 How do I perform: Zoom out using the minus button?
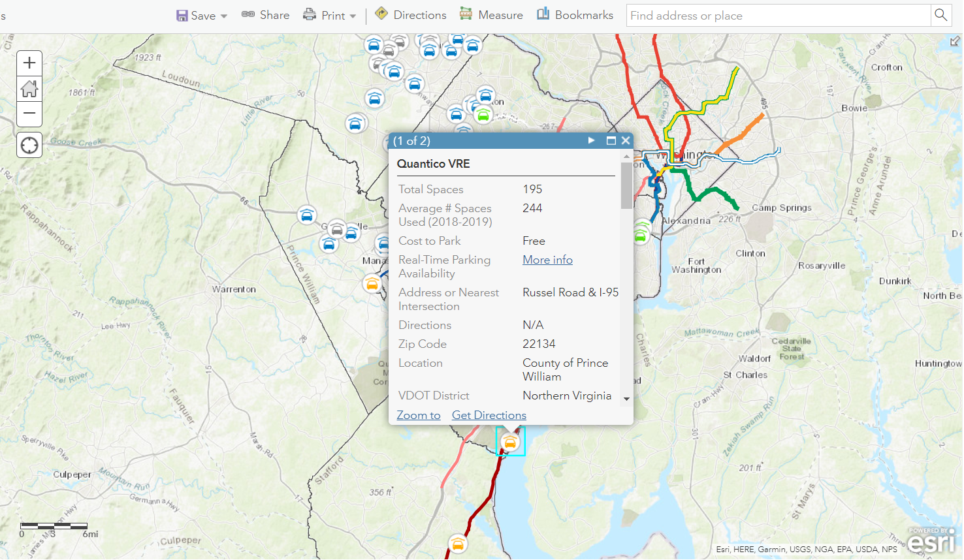click(29, 114)
